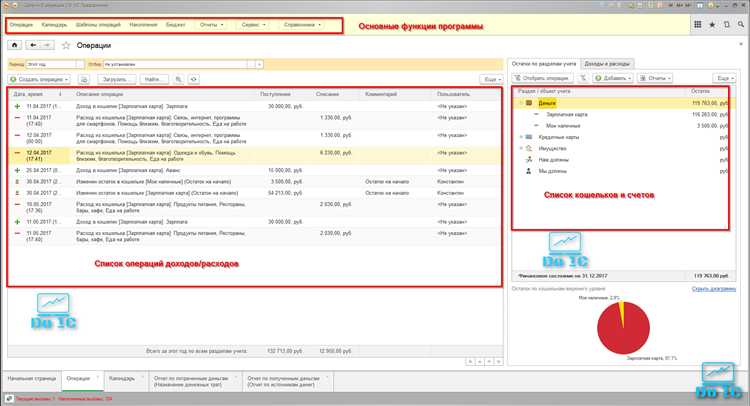Add Операции page to favorites star
This screenshot has width=750, height=406.
click(66, 45)
